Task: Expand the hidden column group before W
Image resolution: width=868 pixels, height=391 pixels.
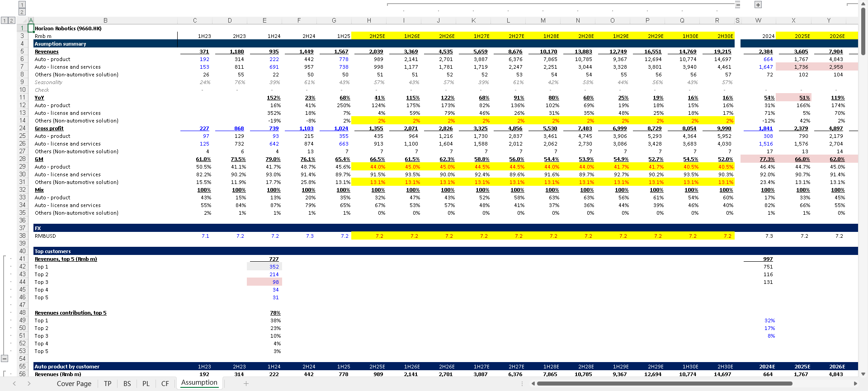Action: coord(758,5)
